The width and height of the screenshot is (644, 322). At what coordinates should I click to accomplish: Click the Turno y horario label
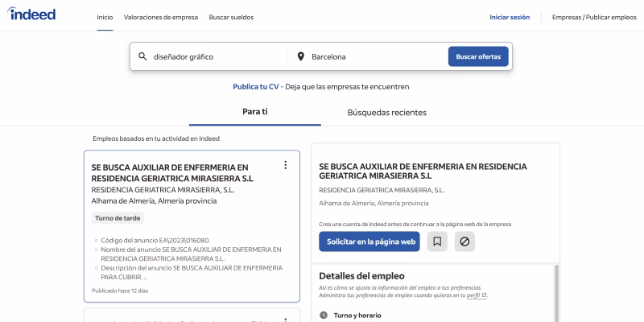[357, 316]
